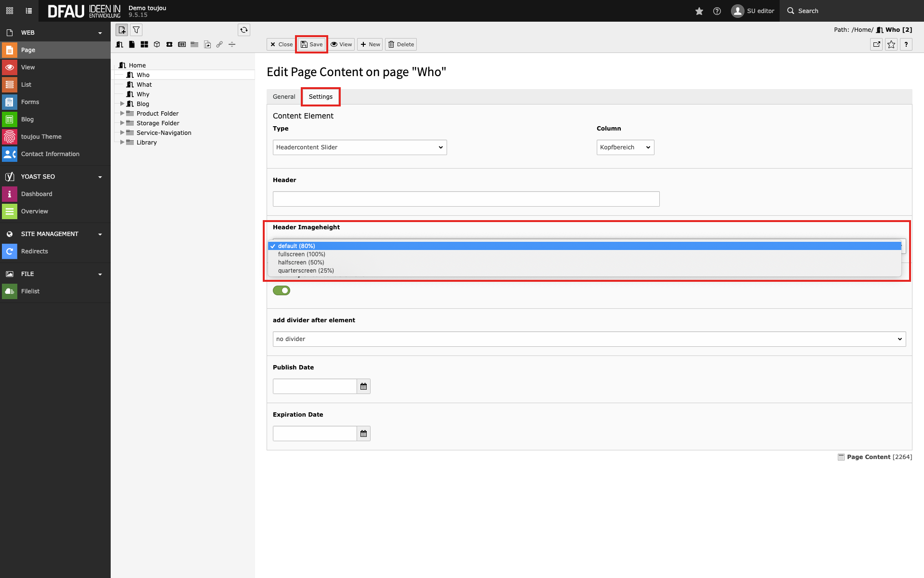This screenshot has height=578, width=924.
Task: Click the refresh page tree icon
Action: [244, 30]
